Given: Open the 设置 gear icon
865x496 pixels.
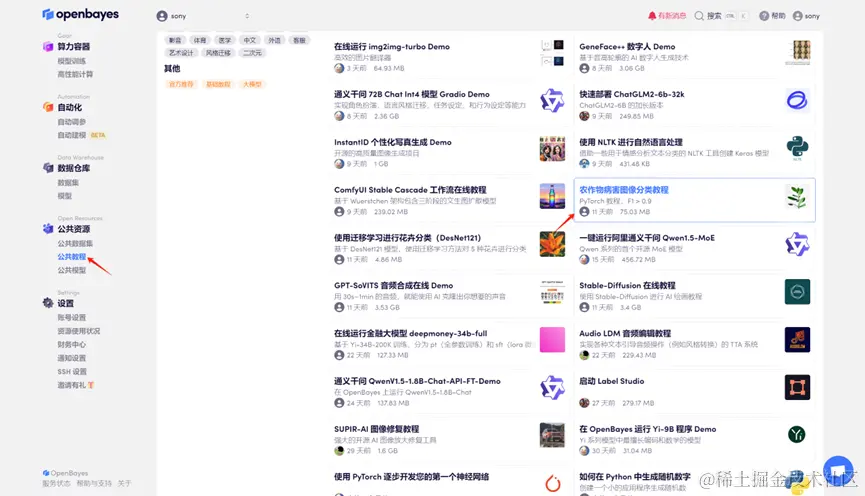Looking at the screenshot, I should [x=48, y=303].
